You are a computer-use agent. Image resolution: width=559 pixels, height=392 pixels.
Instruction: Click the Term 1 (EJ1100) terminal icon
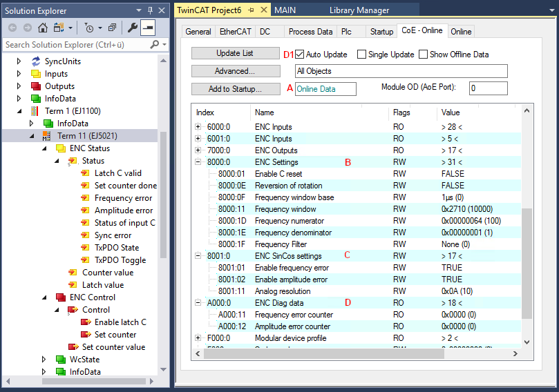point(35,111)
